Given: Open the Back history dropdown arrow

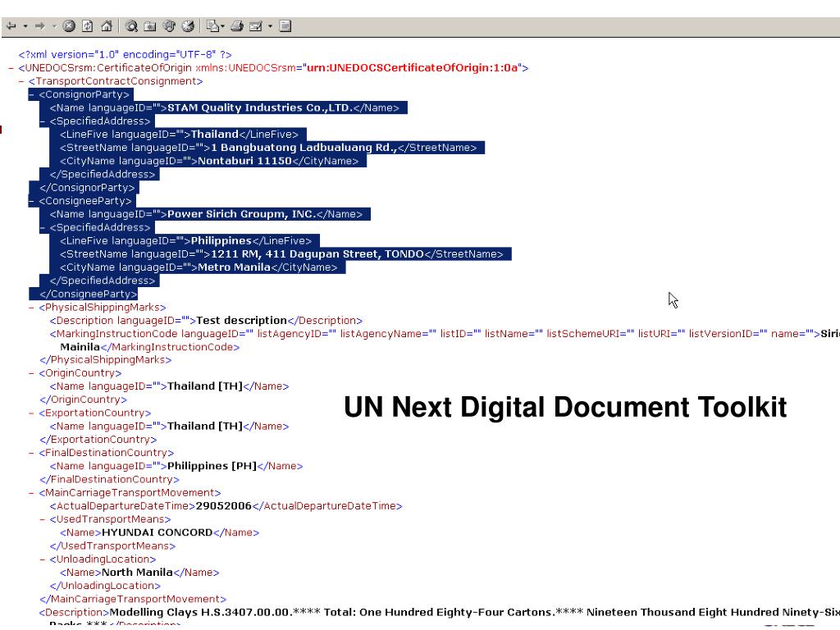Looking at the screenshot, I should click(x=25, y=25).
